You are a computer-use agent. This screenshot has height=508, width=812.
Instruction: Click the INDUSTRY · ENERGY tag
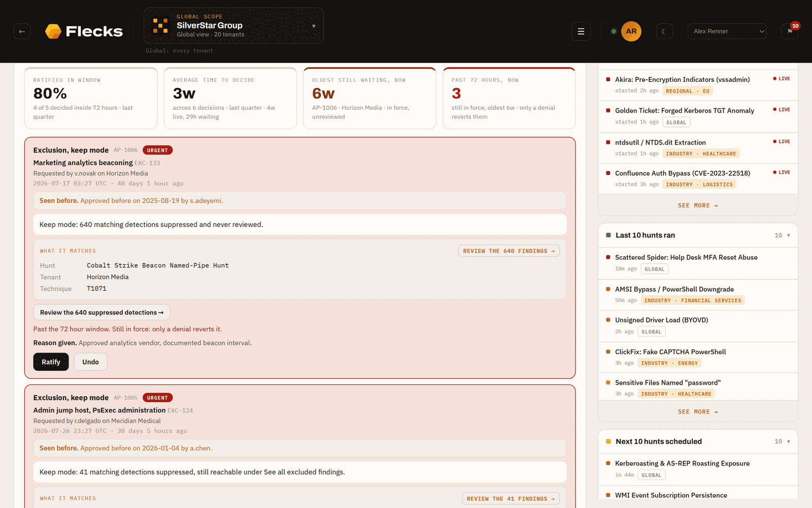coord(669,363)
